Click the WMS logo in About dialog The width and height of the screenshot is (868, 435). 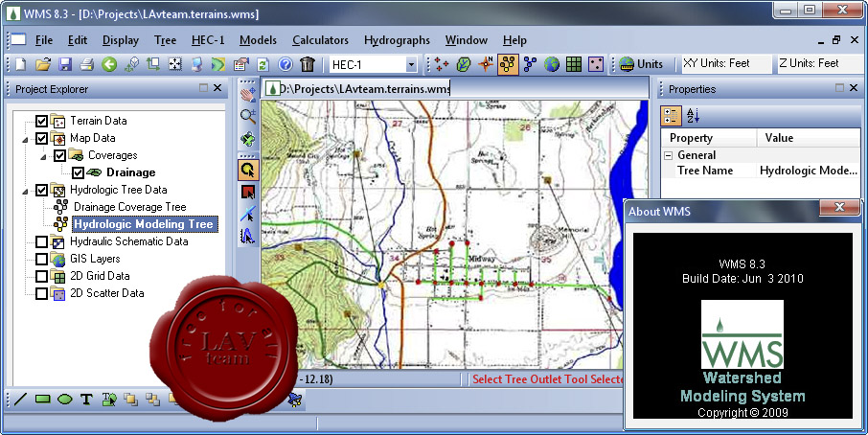pyautogui.click(x=742, y=334)
